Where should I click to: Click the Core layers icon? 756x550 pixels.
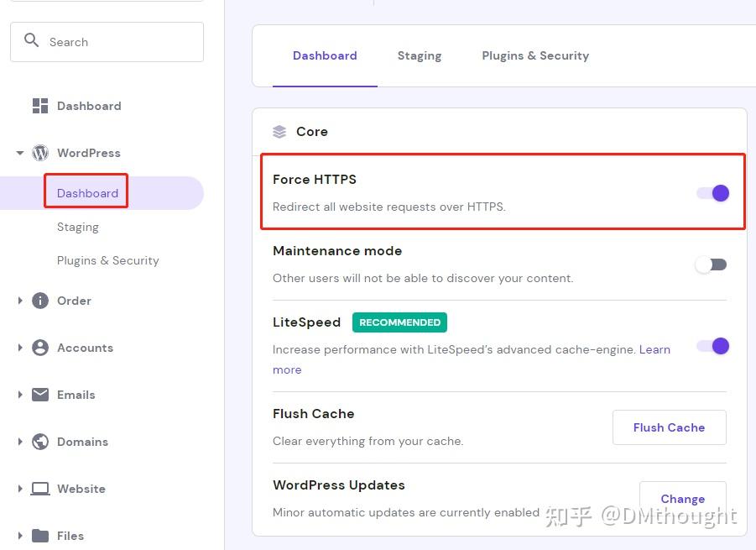279,131
